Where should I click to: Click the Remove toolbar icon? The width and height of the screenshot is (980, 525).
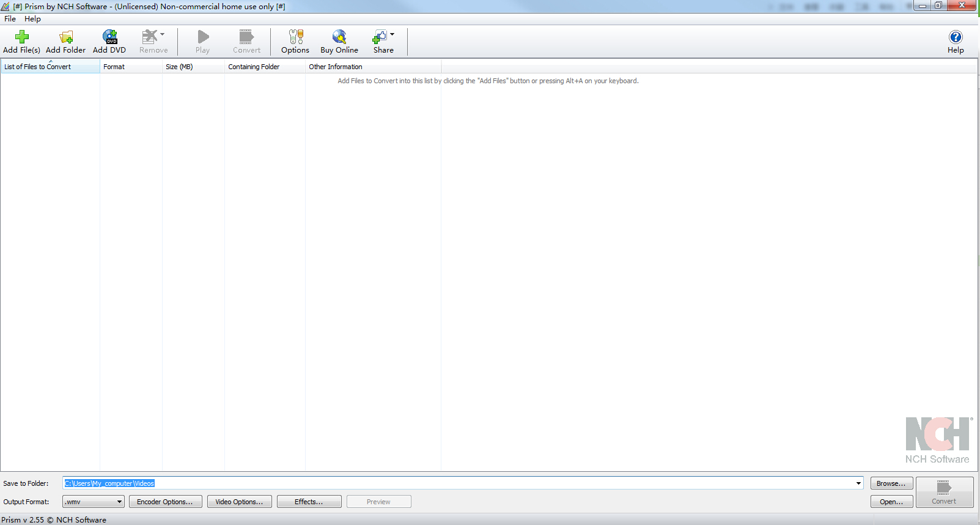tap(150, 37)
